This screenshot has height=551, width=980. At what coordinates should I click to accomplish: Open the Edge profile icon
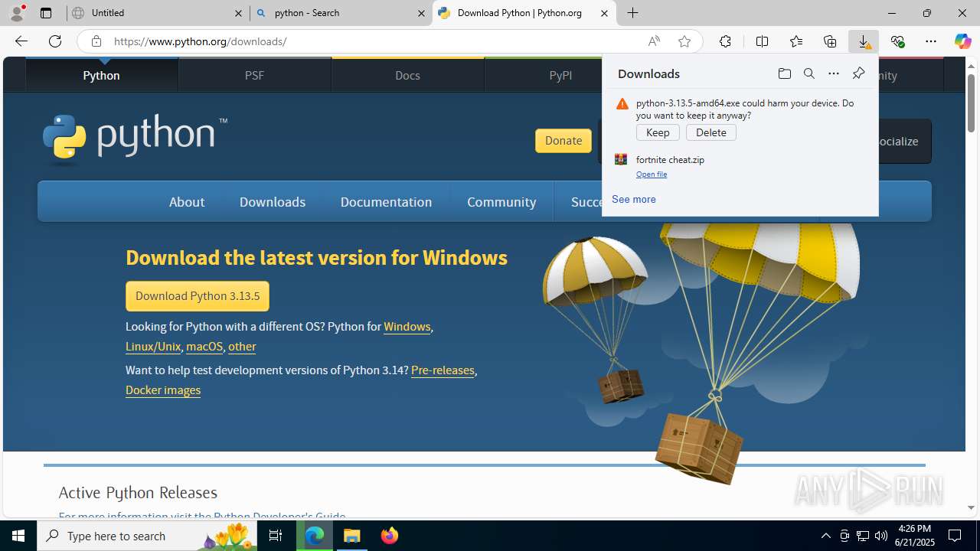click(17, 13)
